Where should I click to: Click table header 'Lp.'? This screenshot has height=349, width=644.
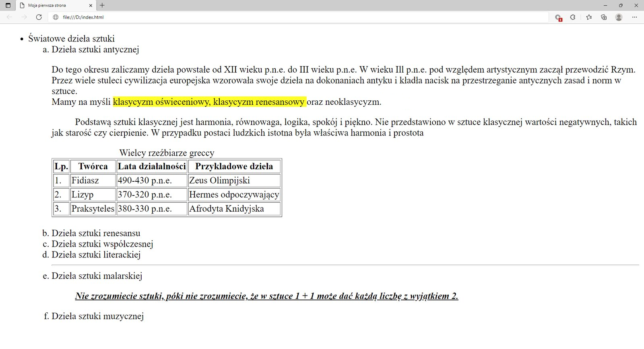point(61,166)
